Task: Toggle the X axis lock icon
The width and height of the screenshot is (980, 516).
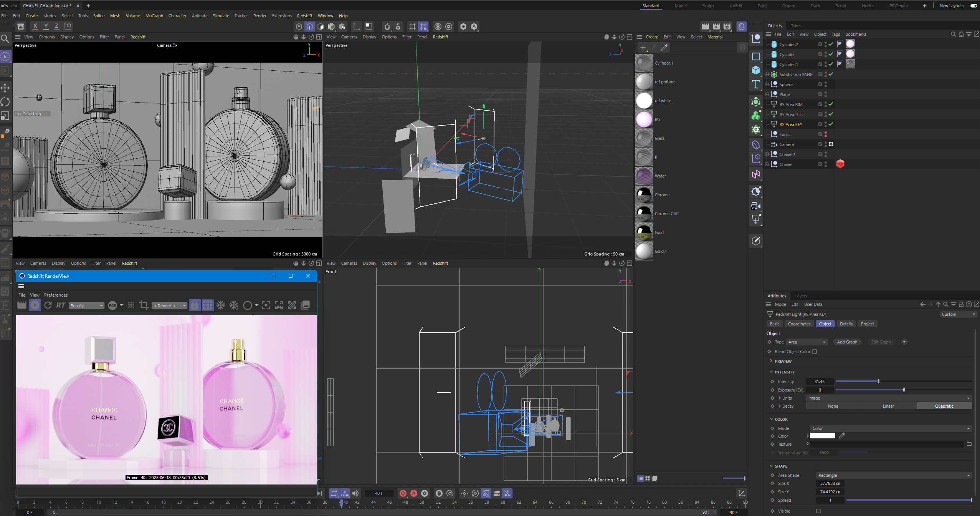Action: pos(35,26)
